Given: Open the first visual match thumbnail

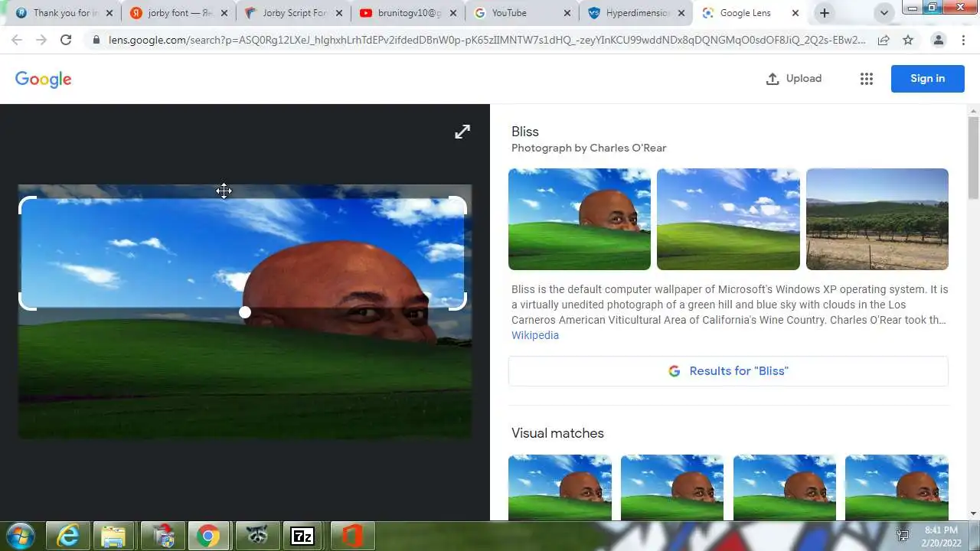Looking at the screenshot, I should tap(560, 487).
